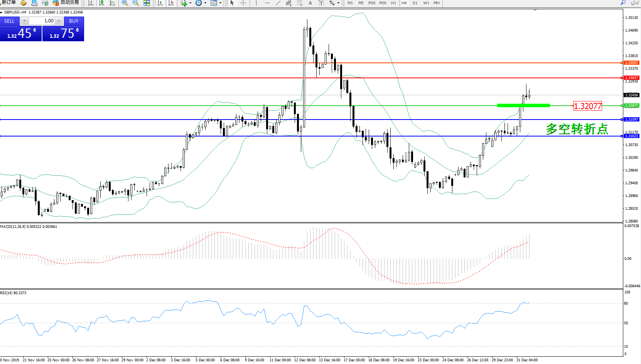Click the tile windows grid icon
This screenshot has height=364, width=641.
tap(147, 3)
